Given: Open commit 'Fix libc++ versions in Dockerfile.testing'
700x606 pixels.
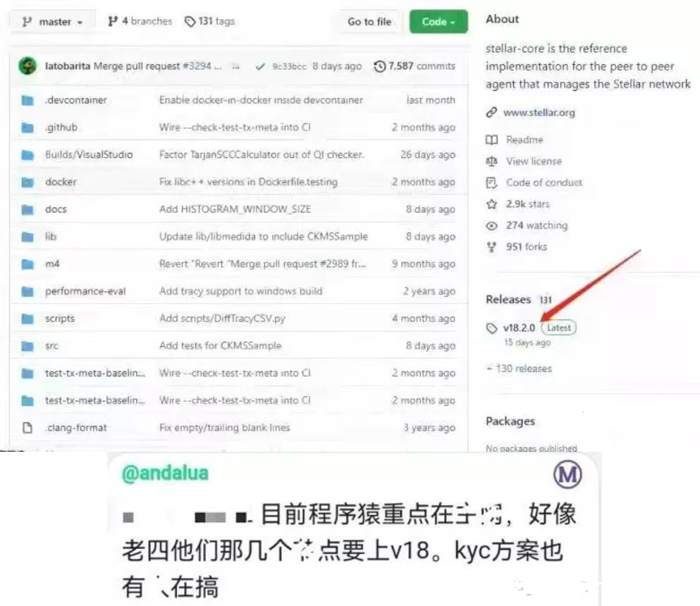Looking at the screenshot, I should coord(249,182).
